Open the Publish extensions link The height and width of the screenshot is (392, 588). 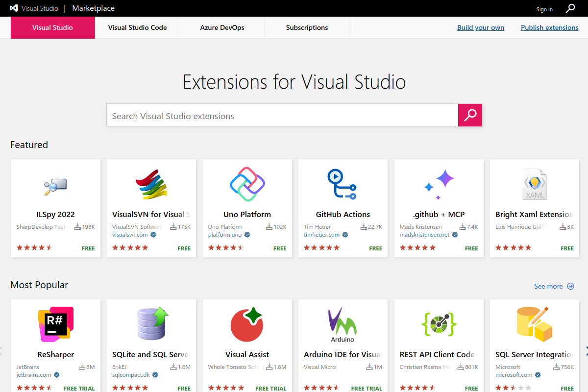(550, 27)
